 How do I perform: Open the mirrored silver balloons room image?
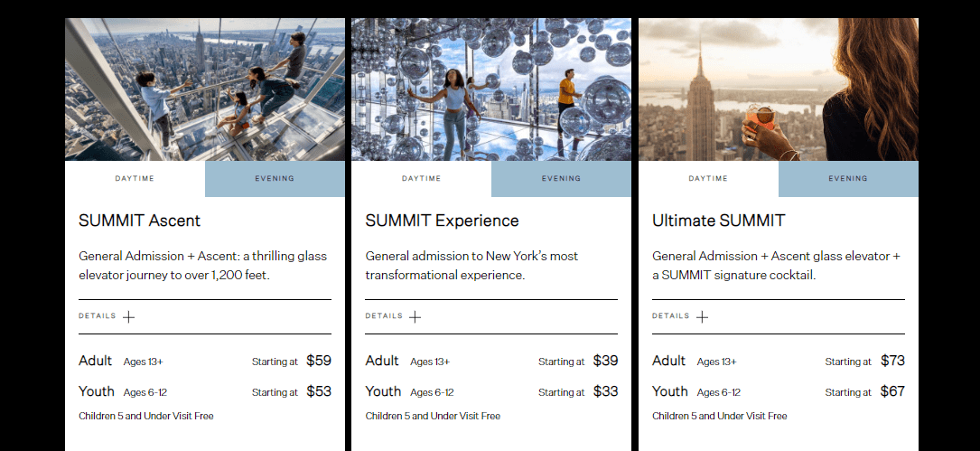490,89
